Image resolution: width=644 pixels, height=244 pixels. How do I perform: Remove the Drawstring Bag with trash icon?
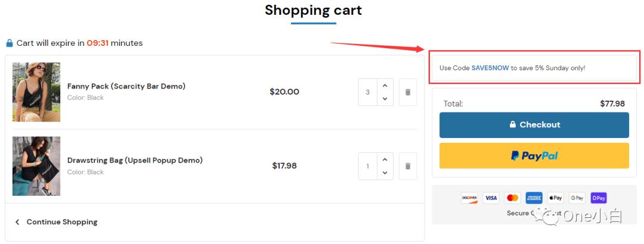point(408,166)
